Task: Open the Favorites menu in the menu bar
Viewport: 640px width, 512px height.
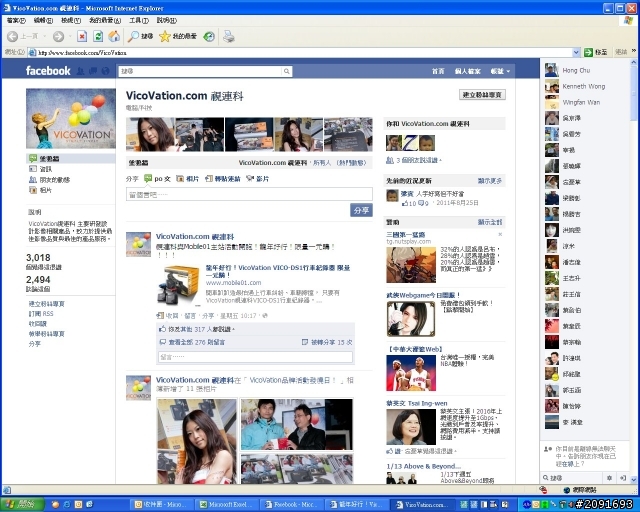Action: point(105,20)
